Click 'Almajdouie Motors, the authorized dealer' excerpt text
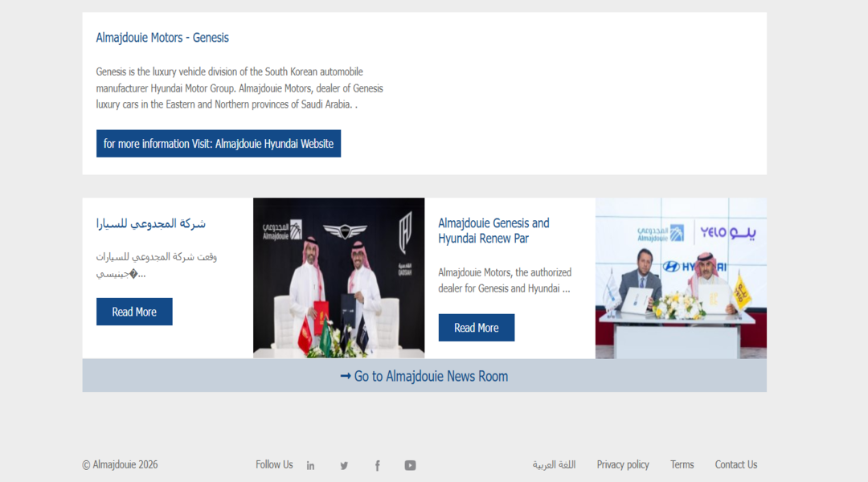 504,280
